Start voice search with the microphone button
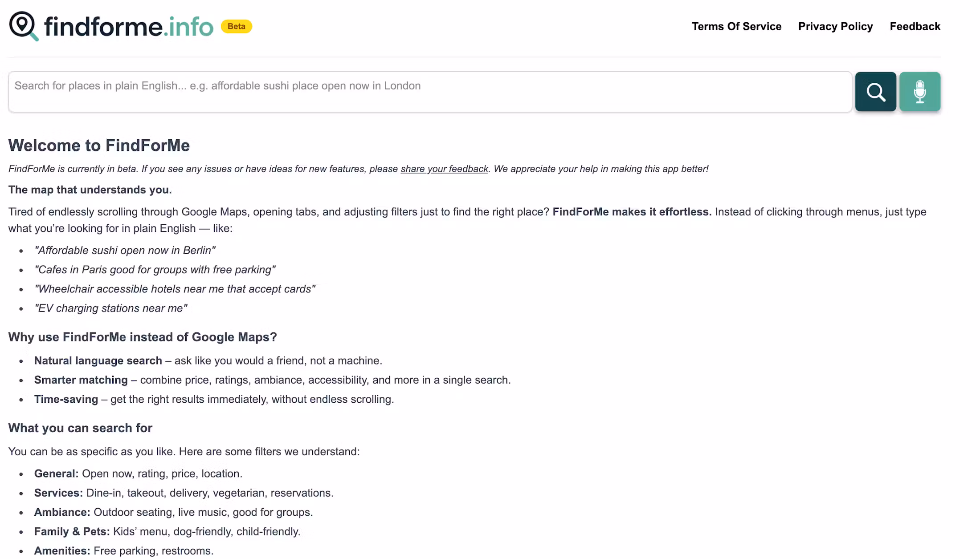This screenshot has height=559, width=980. click(x=919, y=92)
